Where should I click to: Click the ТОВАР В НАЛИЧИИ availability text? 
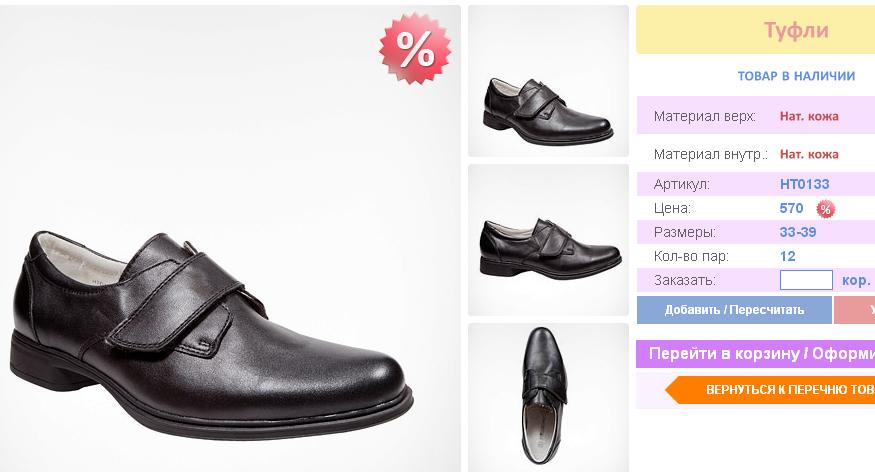tap(796, 76)
